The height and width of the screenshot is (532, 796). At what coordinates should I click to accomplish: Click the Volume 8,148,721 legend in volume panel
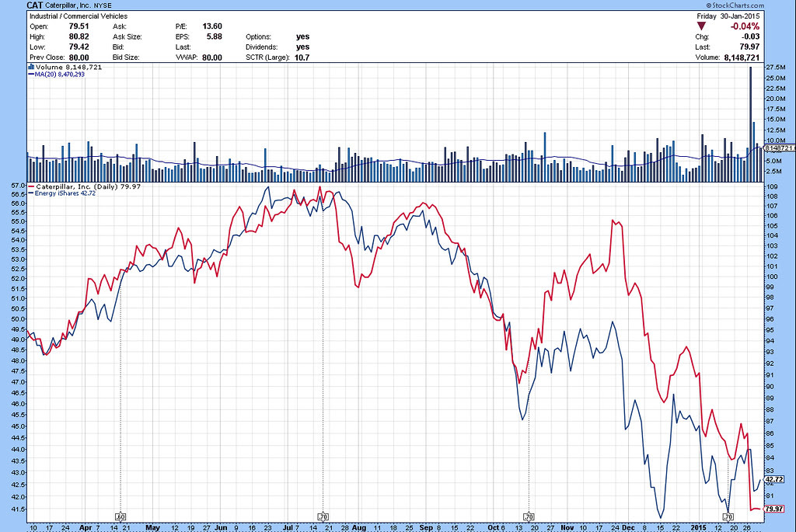point(68,67)
